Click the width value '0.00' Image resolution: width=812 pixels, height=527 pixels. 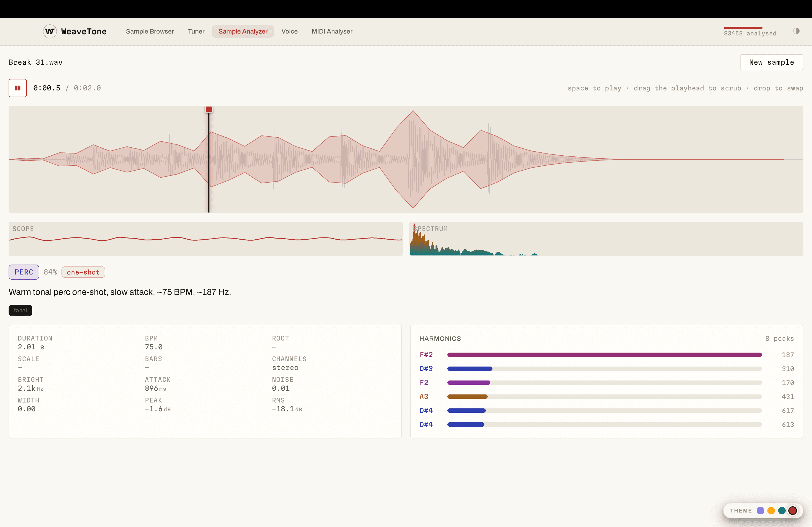27,409
